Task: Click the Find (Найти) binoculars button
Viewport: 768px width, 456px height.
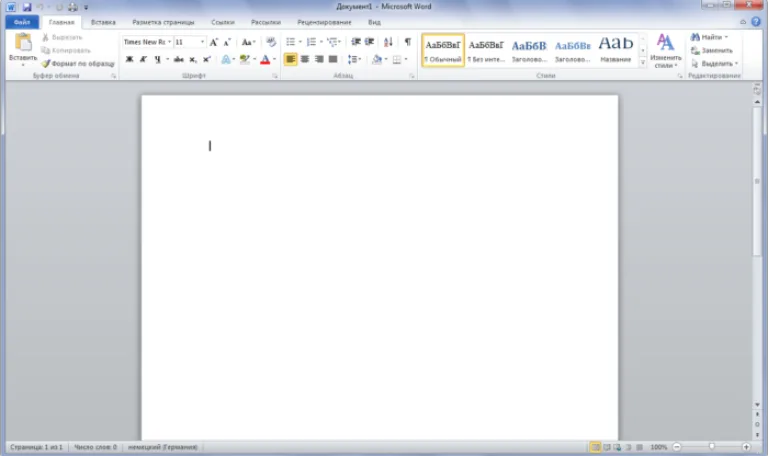Action: [706, 37]
